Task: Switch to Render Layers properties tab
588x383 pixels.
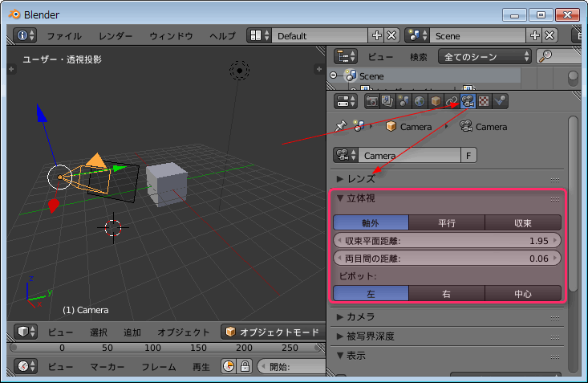Action: point(387,101)
